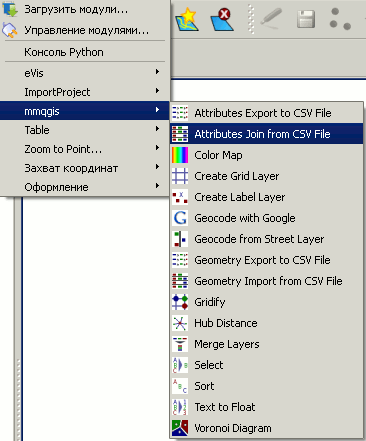Click the rainbow Color Map icon
Image resolution: width=366 pixels, height=441 pixels.
pos(180,155)
